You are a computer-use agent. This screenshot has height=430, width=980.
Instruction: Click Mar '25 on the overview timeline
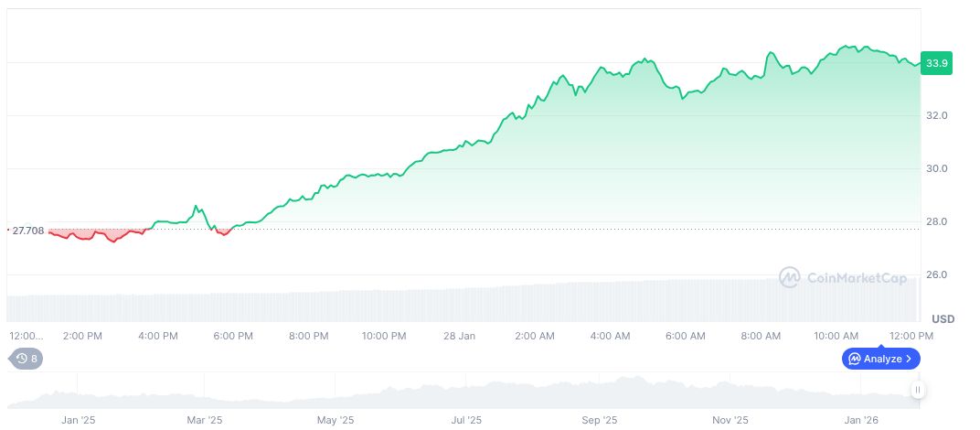(204, 420)
